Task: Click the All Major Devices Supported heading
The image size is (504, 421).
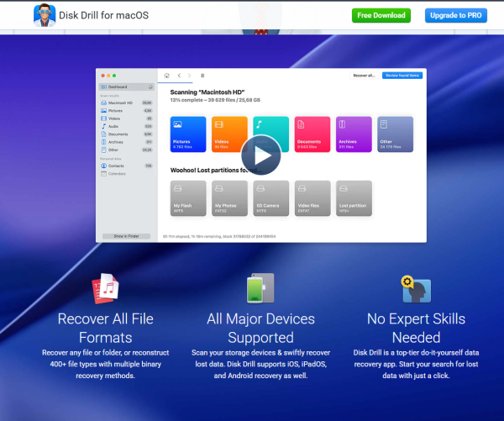Action: click(260, 328)
